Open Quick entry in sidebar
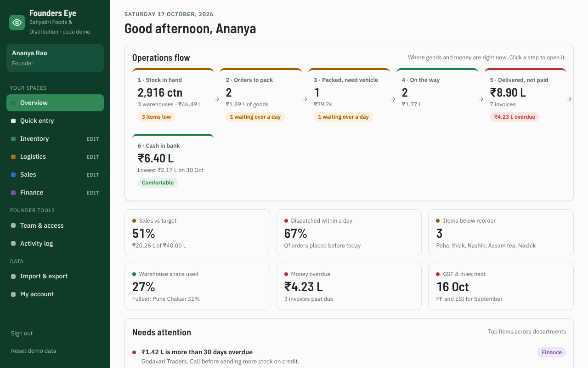 (x=55, y=121)
